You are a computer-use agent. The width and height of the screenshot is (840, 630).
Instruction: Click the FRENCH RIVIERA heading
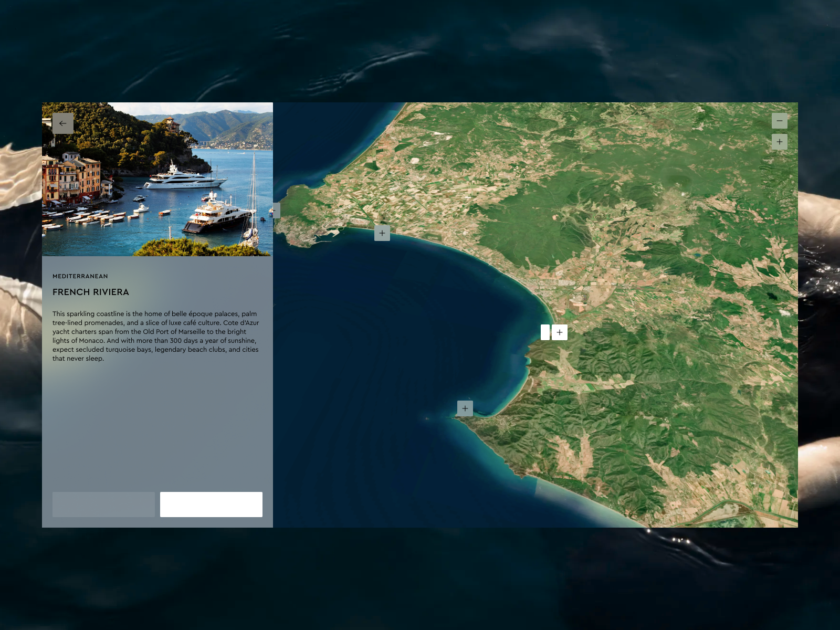(91, 292)
